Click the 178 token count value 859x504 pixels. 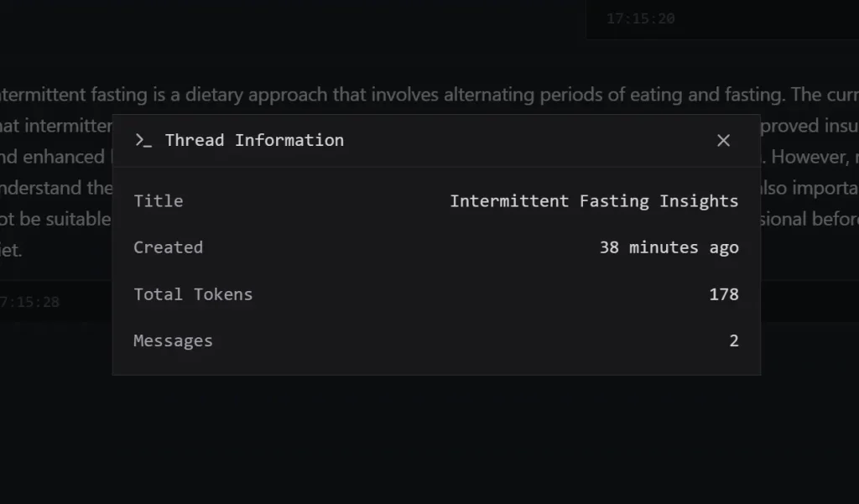tap(723, 294)
